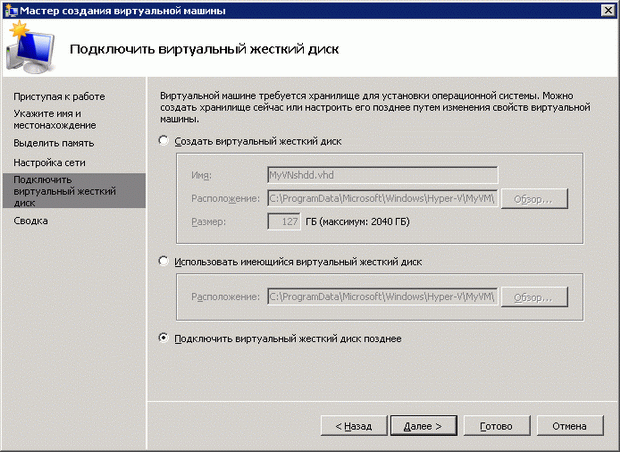Choose "Подключить виртуальный жесткий диск позднее" option
The image size is (620, 452).
(165, 339)
